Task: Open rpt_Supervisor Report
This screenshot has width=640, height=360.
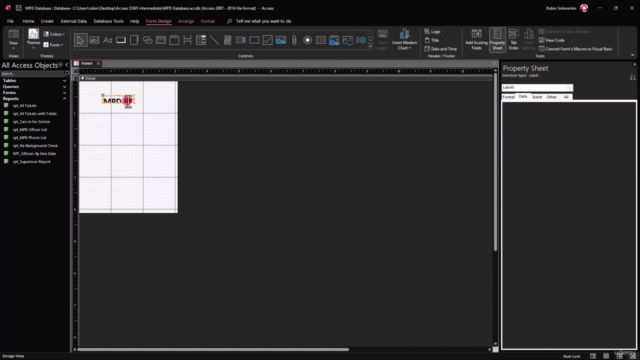Action: pos(31,162)
